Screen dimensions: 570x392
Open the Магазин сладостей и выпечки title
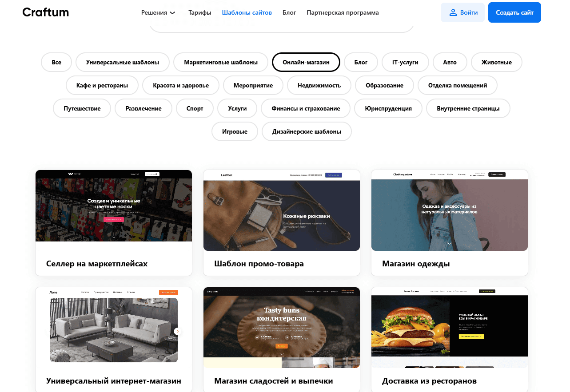274,381
